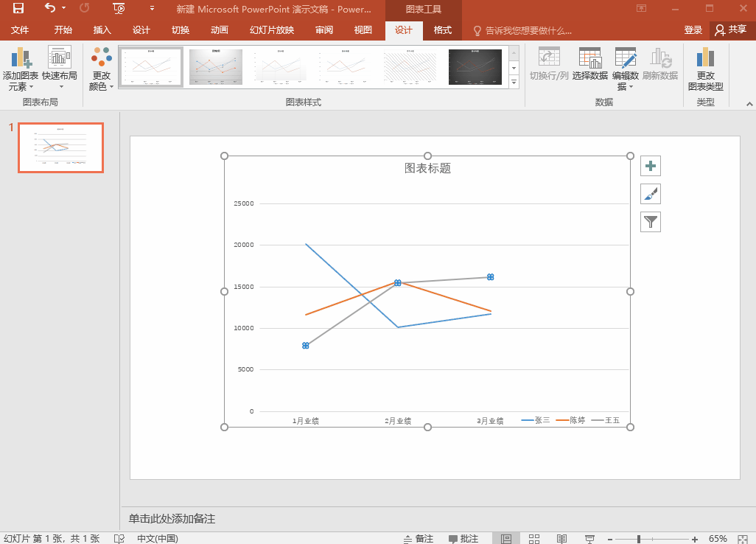Open the 文件 menu

pyautogui.click(x=20, y=30)
